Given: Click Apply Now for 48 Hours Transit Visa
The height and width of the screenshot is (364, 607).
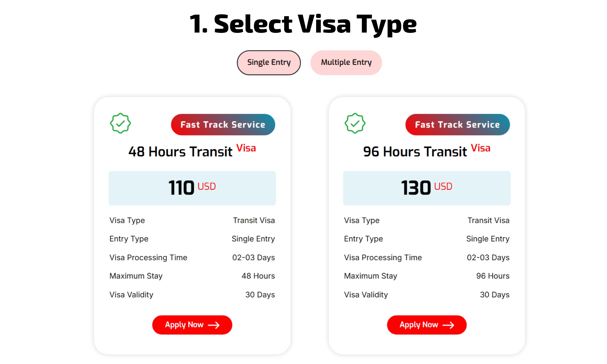Looking at the screenshot, I should (x=192, y=325).
